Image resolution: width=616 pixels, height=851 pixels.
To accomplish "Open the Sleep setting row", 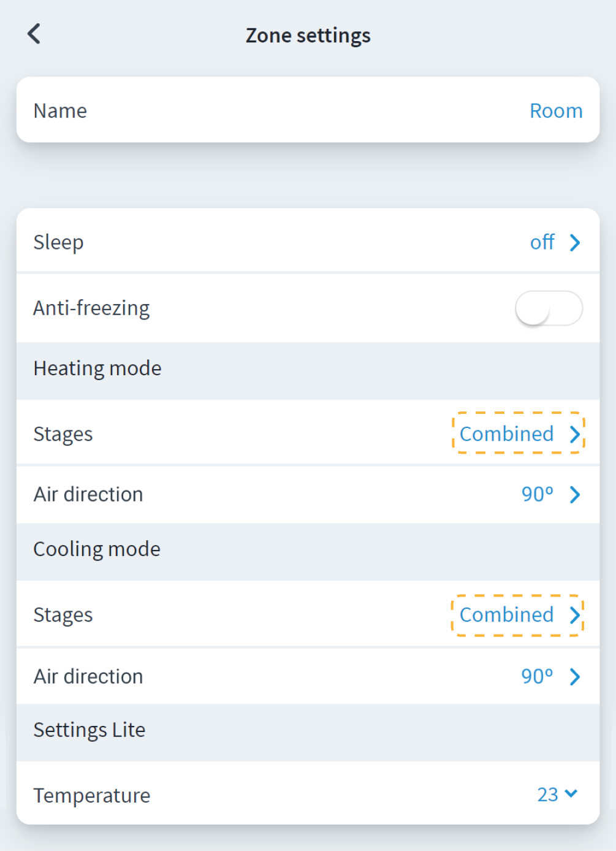I will point(245,243).
